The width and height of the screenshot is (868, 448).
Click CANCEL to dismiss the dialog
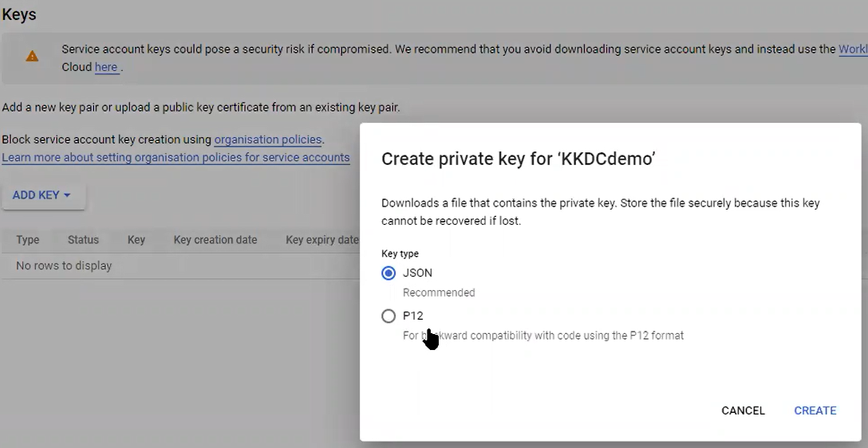click(x=743, y=411)
